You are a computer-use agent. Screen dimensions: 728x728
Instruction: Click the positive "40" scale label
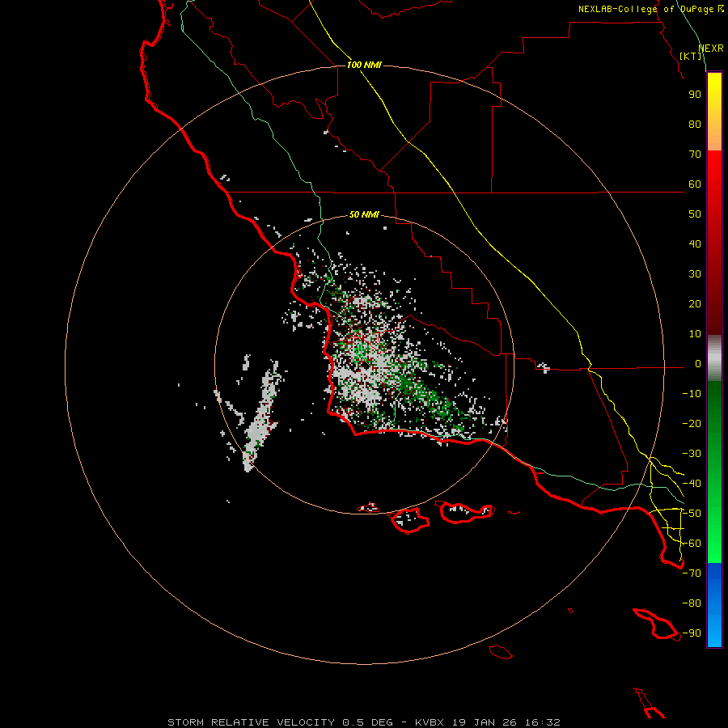pyautogui.click(x=695, y=244)
